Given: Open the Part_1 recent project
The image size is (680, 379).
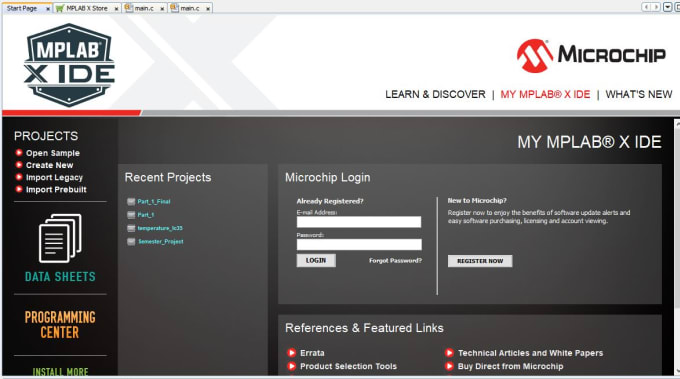Looking at the screenshot, I should click(146, 215).
